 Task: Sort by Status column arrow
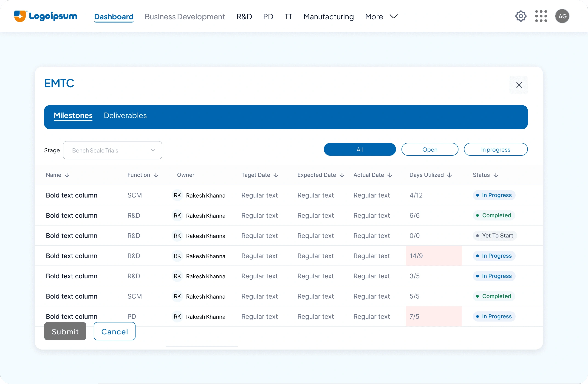[x=496, y=175]
